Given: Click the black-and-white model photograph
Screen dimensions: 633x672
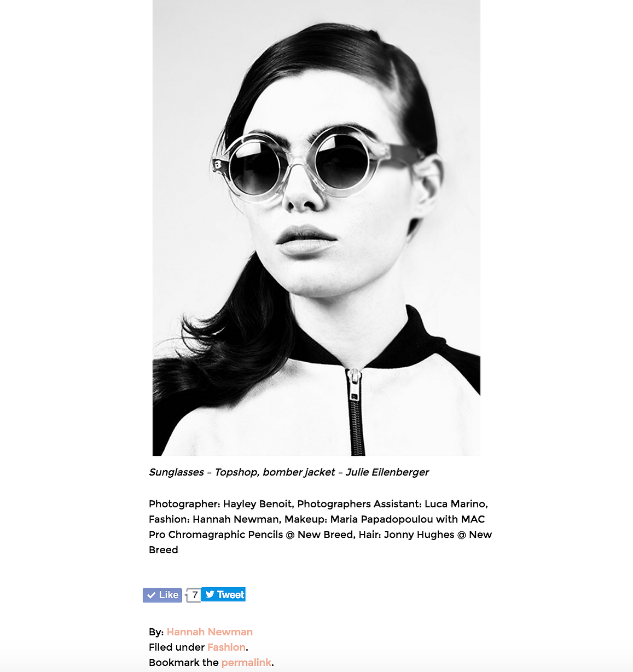Looking at the screenshot, I should (316, 228).
